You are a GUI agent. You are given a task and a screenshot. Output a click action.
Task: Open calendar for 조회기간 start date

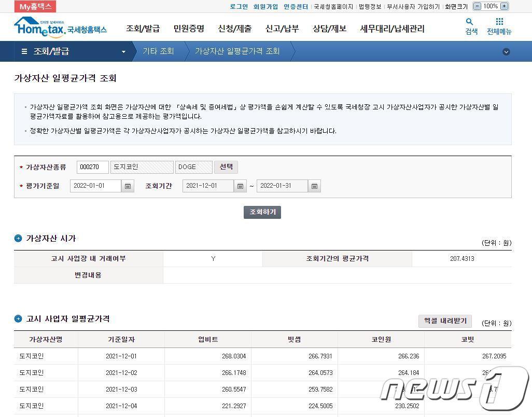(240, 186)
